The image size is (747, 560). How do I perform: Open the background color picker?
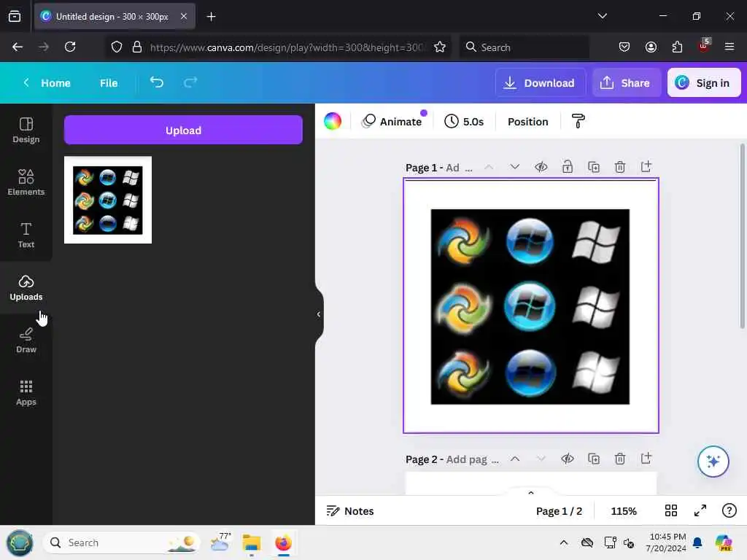[x=333, y=121]
